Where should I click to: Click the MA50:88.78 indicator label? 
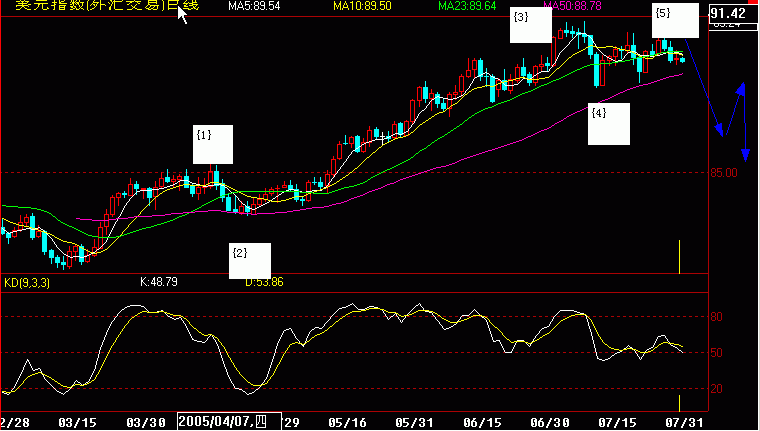tap(572, 6)
